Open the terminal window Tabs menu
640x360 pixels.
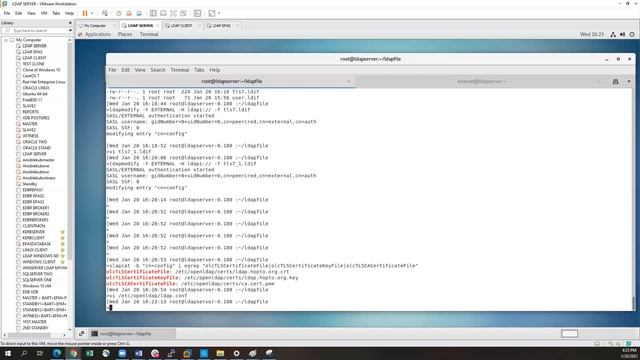tap(199, 70)
